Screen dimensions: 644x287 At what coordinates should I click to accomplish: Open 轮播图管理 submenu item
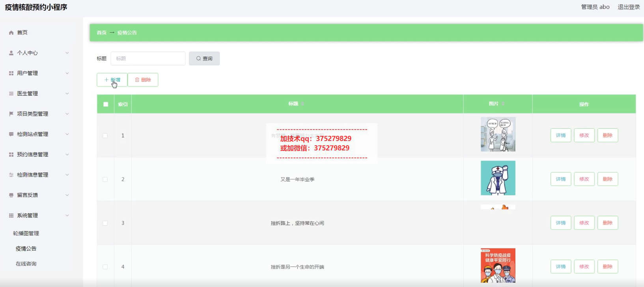pyautogui.click(x=26, y=233)
